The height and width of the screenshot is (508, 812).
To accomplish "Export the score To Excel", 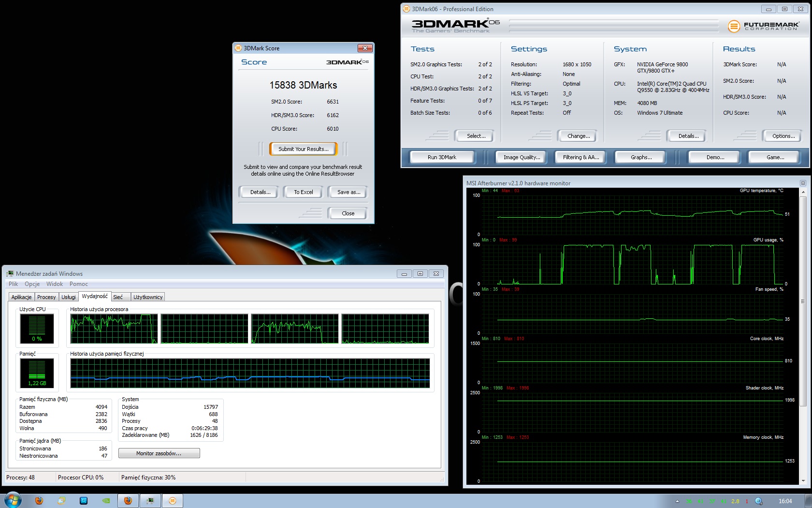I will (304, 192).
